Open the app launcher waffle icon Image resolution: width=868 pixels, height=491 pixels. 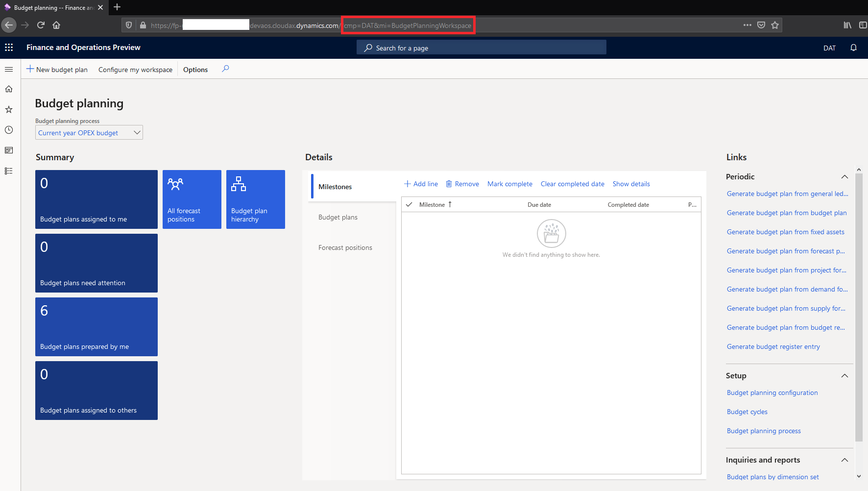click(x=9, y=48)
